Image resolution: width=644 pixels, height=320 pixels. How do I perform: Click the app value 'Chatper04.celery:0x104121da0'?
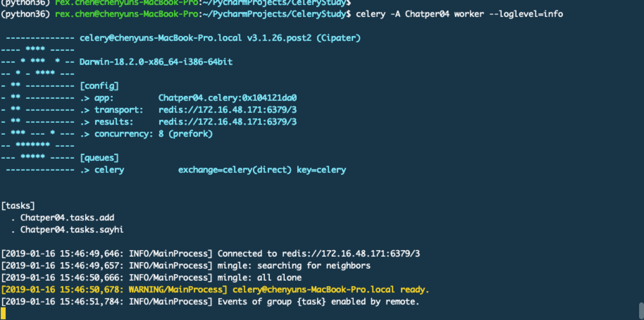228,98
